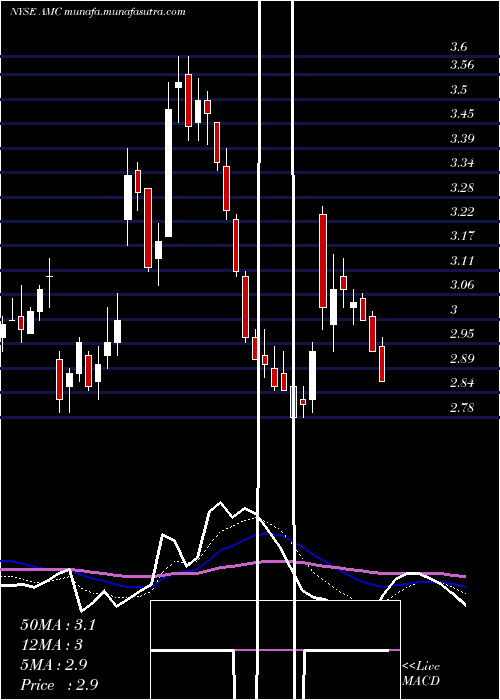The width and height of the screenshot is (500, 700).
Task: Click the 50MA : 3.1 readout
Action: (x=58, y=625)
